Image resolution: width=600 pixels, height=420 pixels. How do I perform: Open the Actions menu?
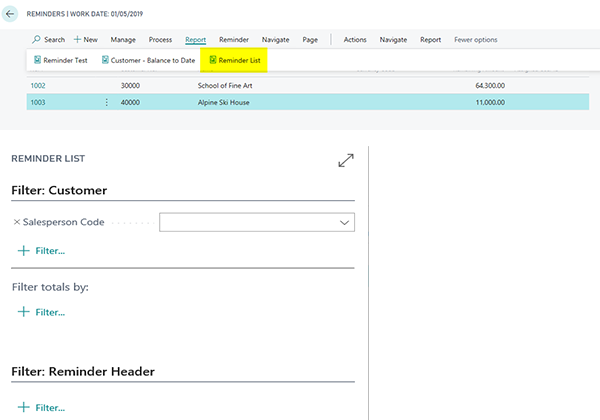[x=355, y=40]
